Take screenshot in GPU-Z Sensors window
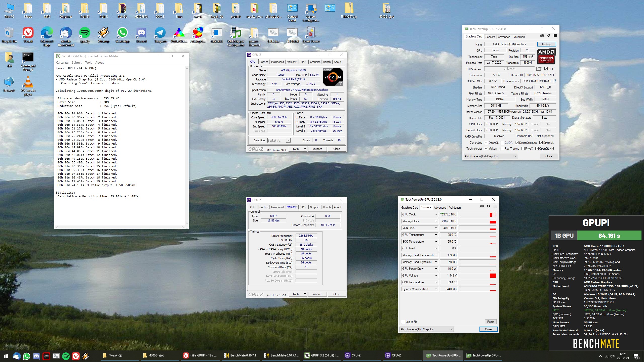The image size is (644, 362). click(482, 206)
